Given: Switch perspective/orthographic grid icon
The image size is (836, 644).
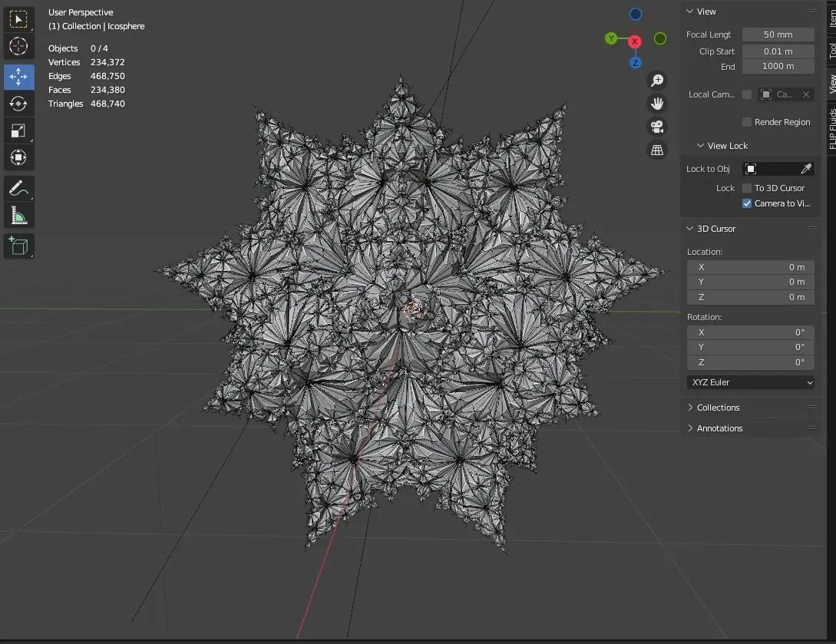Looking at the screenshot, I should [657, 150].
